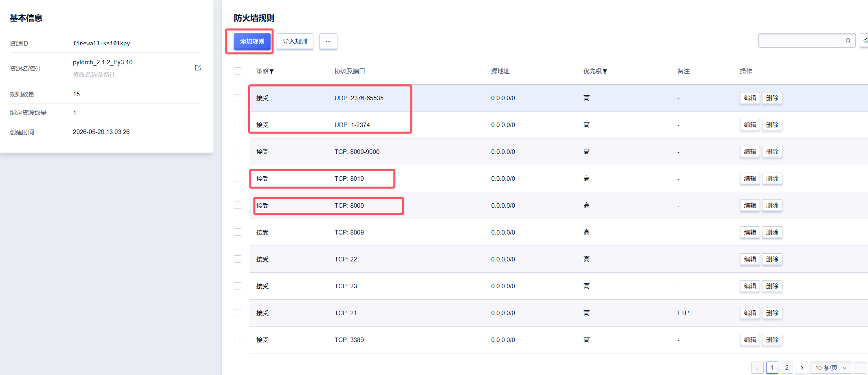Edit the TCP: 8000 rule
Screen dimensions: 868x375
(750, 206)
